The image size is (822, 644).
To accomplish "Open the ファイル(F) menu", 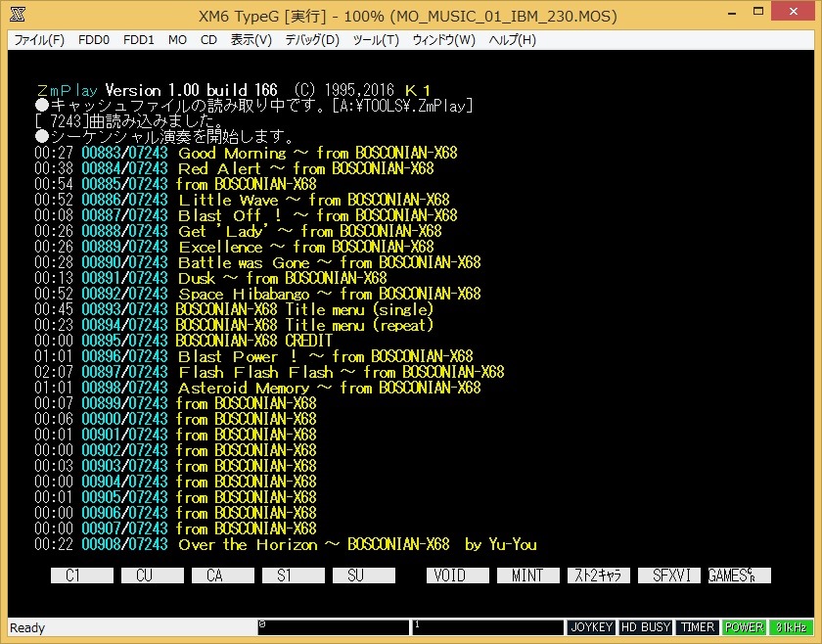I will (x=39, y=40).
